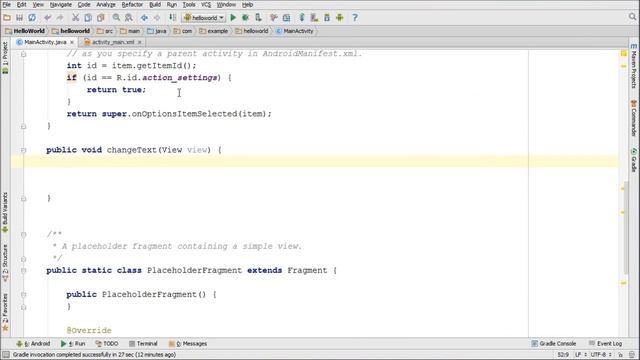Open the Android tool window button

tap(33, 344)
